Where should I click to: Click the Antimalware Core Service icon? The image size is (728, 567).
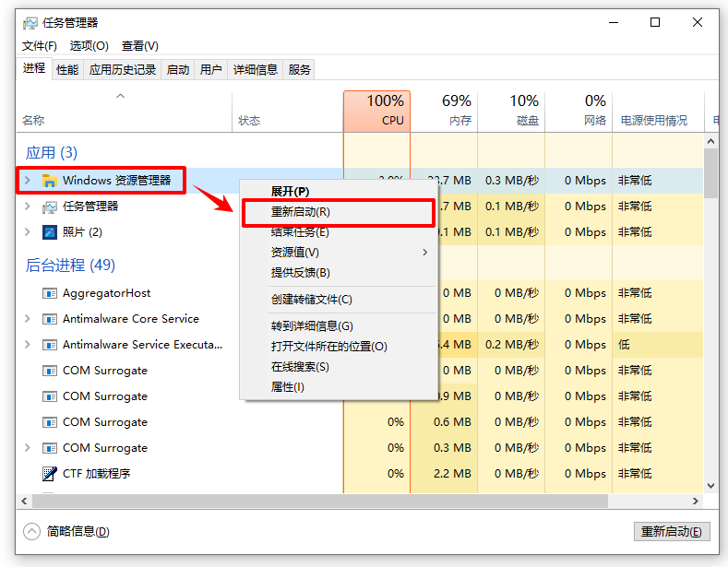pyautogui.click(x=50, y=319)
